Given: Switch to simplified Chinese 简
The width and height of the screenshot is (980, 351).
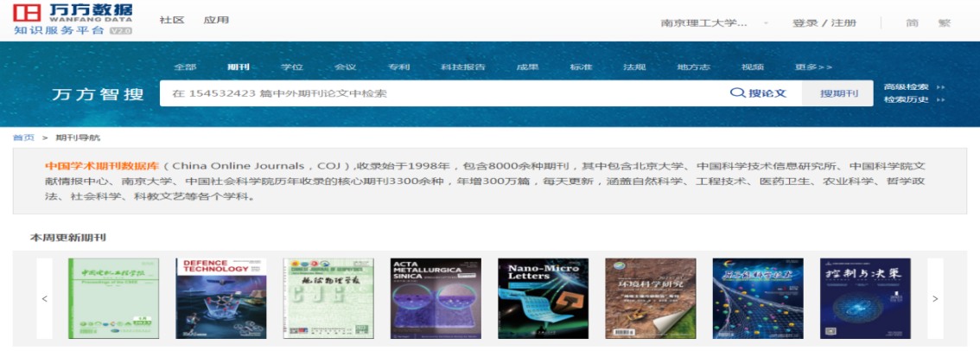Looking at the screenshot, I should click(912, 23).
